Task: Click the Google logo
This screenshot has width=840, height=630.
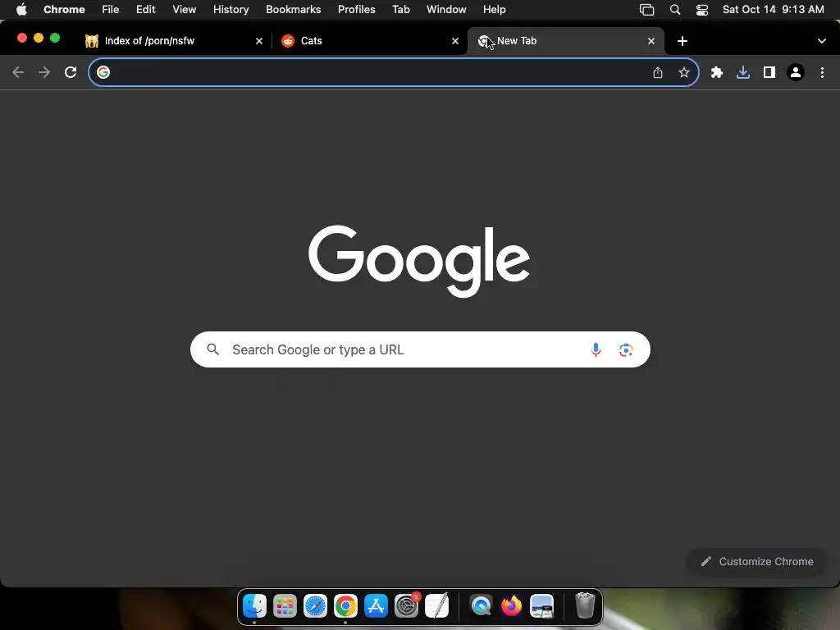Action: click(419, 260)
